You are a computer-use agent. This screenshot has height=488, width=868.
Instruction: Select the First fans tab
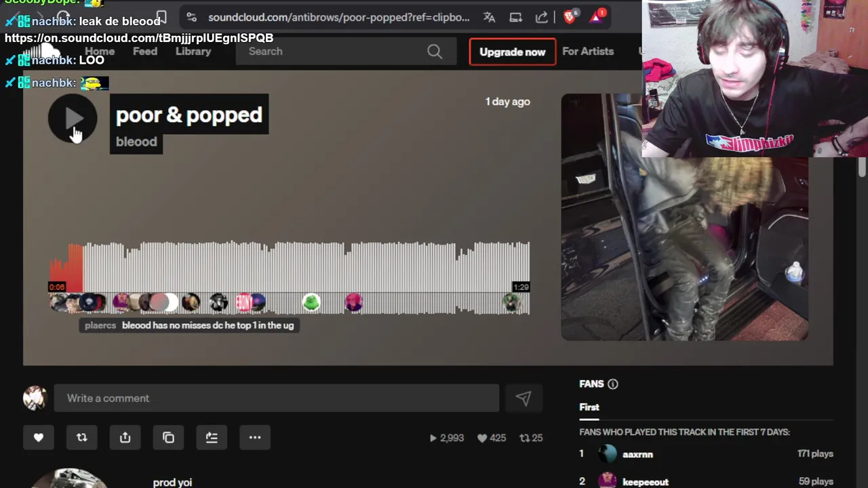pos(589,407)
